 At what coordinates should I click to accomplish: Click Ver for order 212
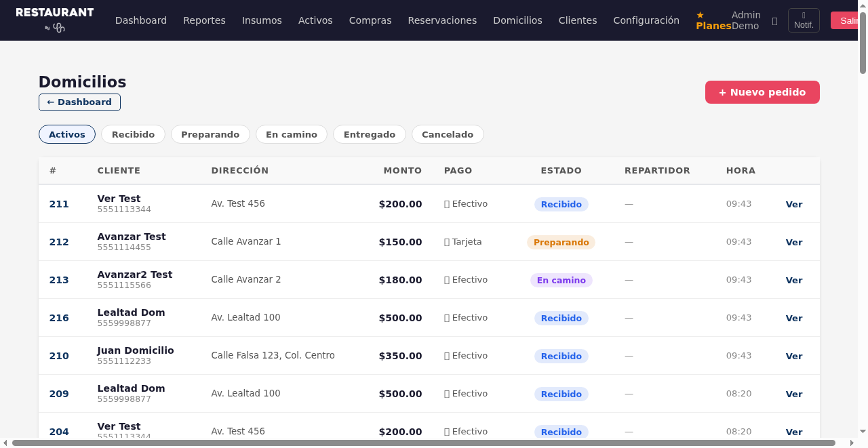coord(793,242)
